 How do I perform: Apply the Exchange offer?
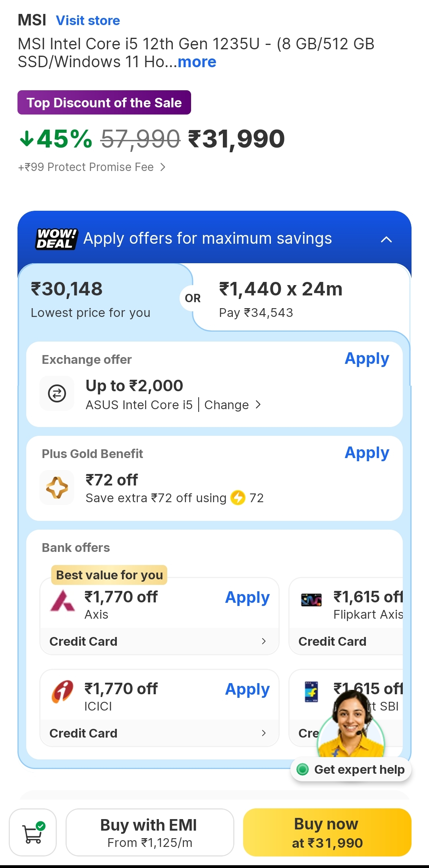pos(367,359)
